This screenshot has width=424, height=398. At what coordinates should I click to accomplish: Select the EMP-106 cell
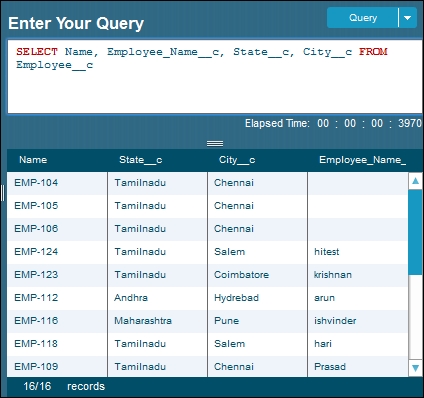point(57,229)
